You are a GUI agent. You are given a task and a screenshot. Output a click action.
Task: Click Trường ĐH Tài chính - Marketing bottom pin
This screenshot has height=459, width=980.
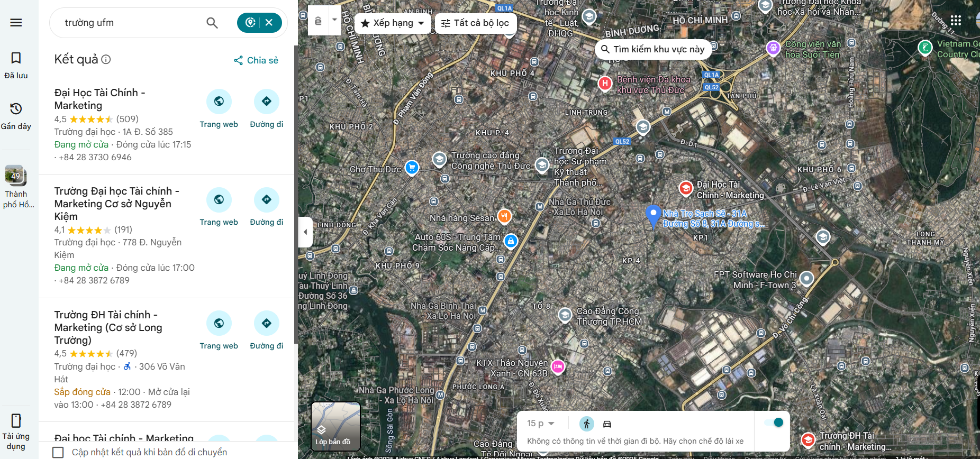[808, 439]
